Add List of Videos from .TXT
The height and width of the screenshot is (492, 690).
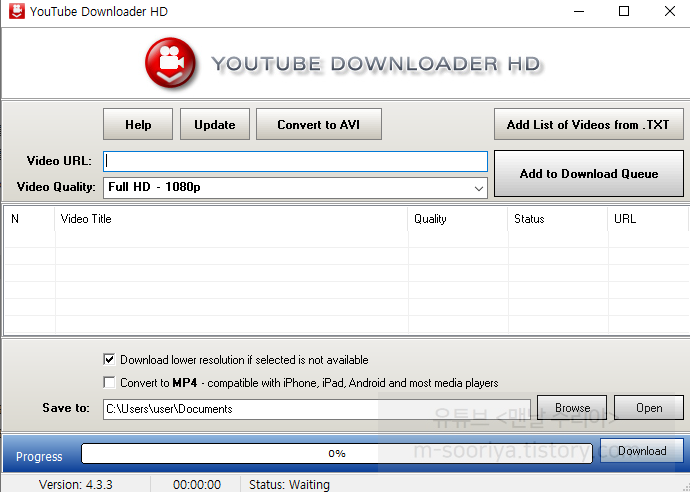point(588,125)
